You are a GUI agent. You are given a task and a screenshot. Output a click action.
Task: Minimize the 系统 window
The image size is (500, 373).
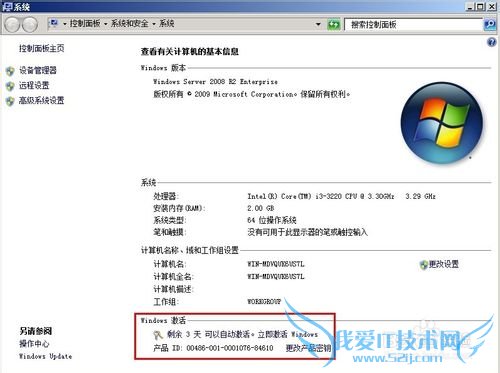470,6
